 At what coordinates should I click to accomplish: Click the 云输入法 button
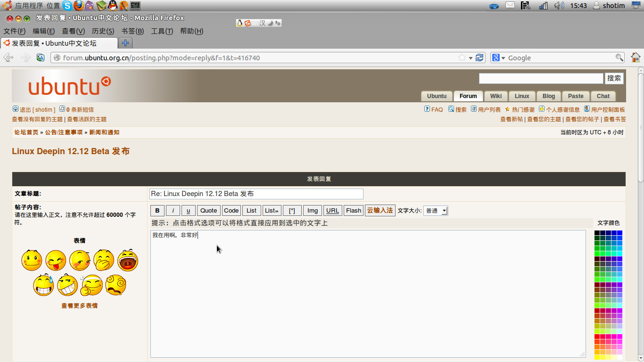coord(380,211)
